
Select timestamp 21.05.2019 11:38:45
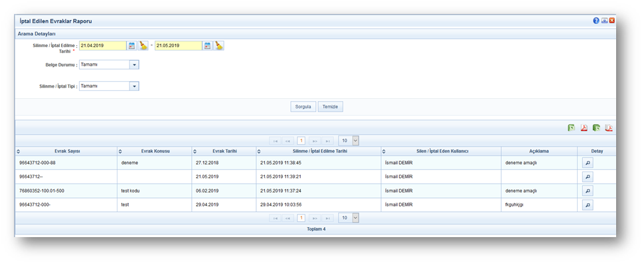[318, 163]
